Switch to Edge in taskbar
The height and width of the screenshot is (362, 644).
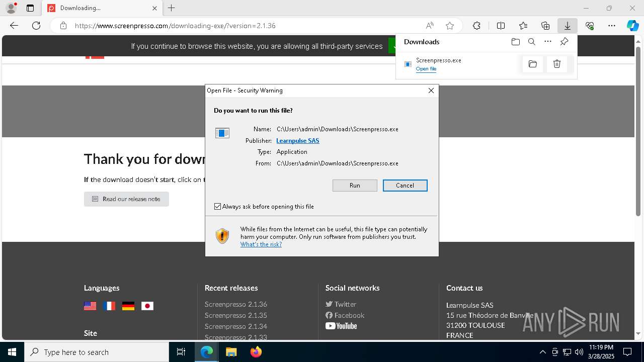pos(207,352)
